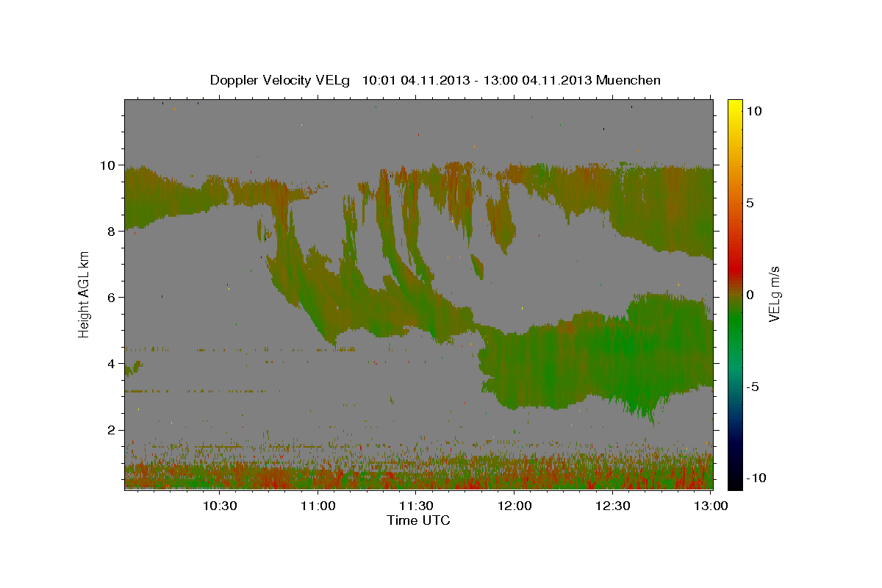This screenshot has width=882, height=588.
Task: Click the 'Height AGL km' axis title
Action: 85,294
